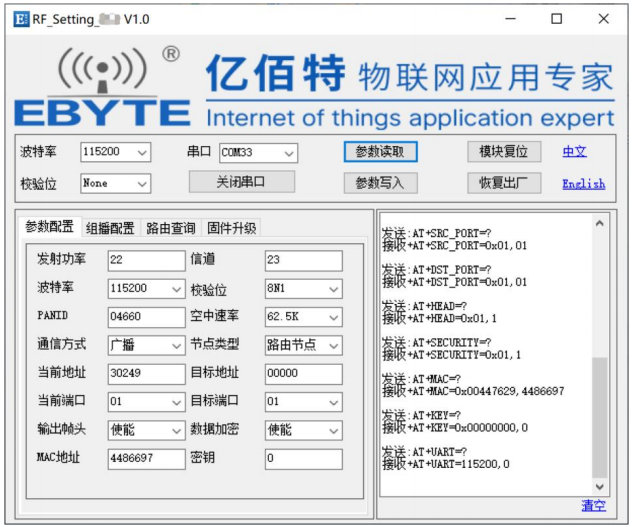Click the 参数读取 button

click(x=380, y=152)
